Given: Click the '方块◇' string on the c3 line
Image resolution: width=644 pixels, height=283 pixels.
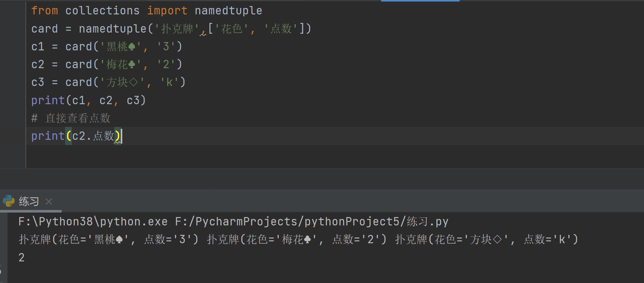Looking at the screenshot, I should (122, 82).
